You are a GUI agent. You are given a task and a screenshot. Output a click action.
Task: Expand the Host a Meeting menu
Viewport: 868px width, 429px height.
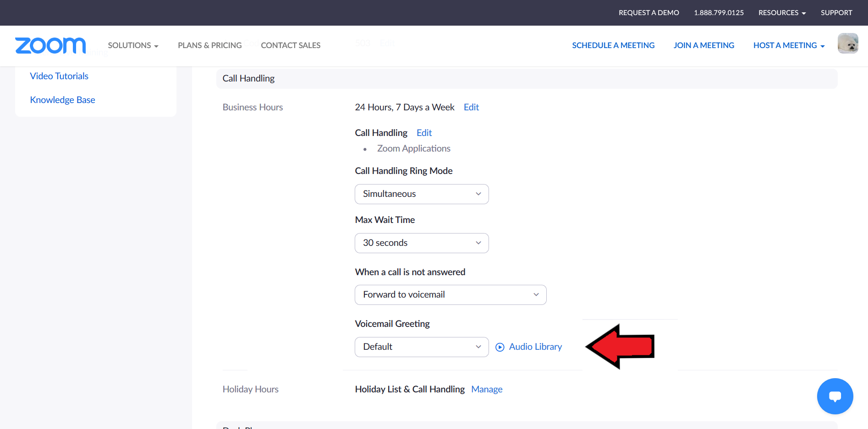pos(788,45)
